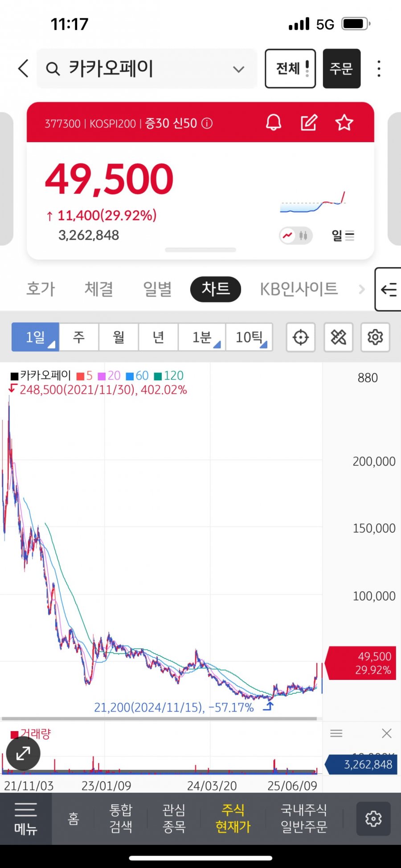The width and height of the screenshot is (401, 868).
Task: Switch to the 체결 tab
Action: 99,289
